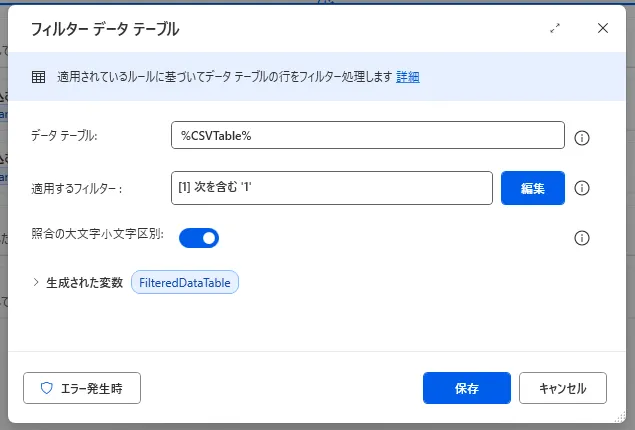635x430 pixels.
Task: Toggle the 照合の大文字小文字区別 switch off
Action: (x=199, y=238)
